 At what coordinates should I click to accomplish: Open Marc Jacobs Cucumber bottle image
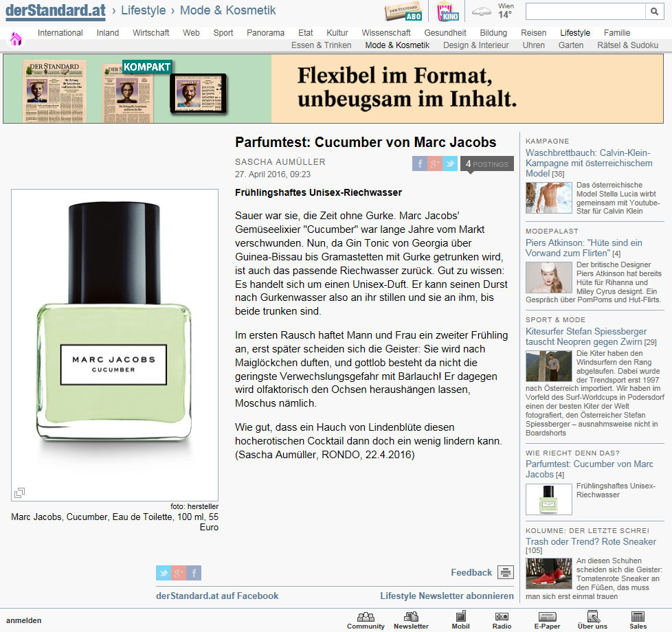[115, 345]
